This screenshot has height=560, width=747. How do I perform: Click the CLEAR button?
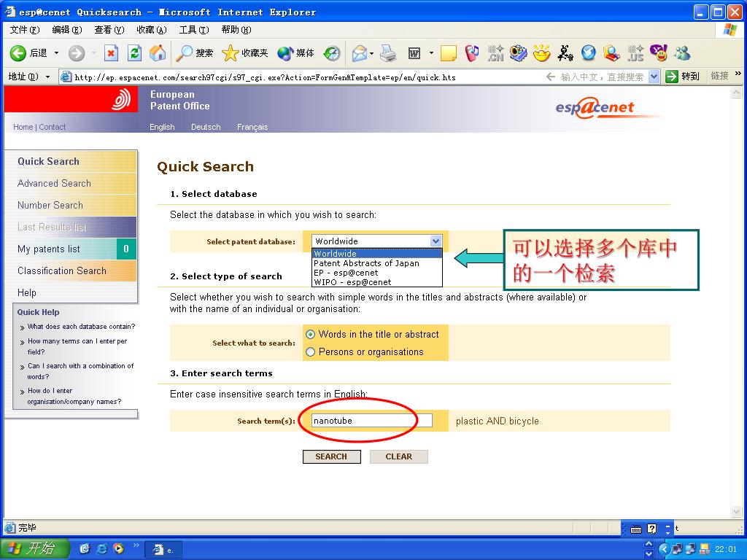point(399,456)
